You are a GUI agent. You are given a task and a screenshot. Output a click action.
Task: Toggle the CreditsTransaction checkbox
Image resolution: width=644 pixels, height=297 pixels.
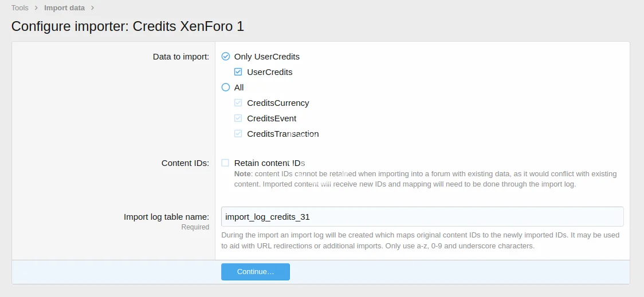coord(238,134)
